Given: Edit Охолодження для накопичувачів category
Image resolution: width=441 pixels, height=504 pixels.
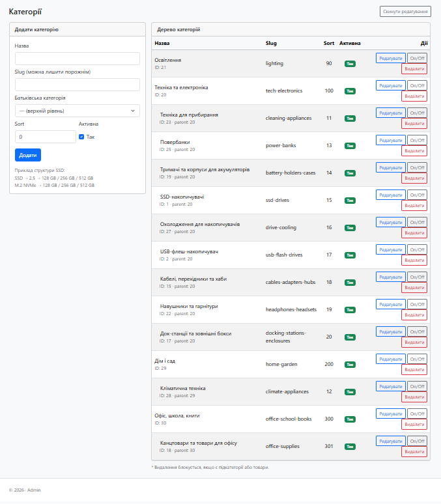Looking at the screenshot, I should pyautogui.click(x=390, y=222).
